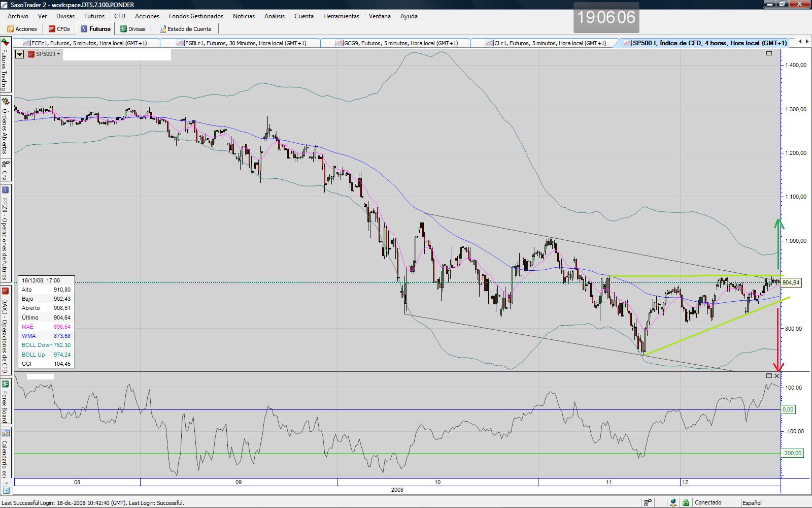Open the Acciones toolbar button
Image resolution: width=812 pixels, height=508 pixels.
(22, 29)
